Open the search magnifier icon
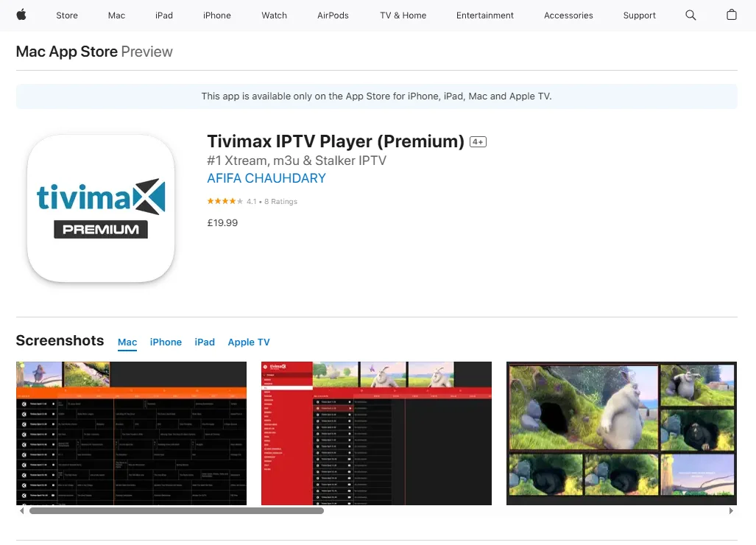 (x=690, y=15)
